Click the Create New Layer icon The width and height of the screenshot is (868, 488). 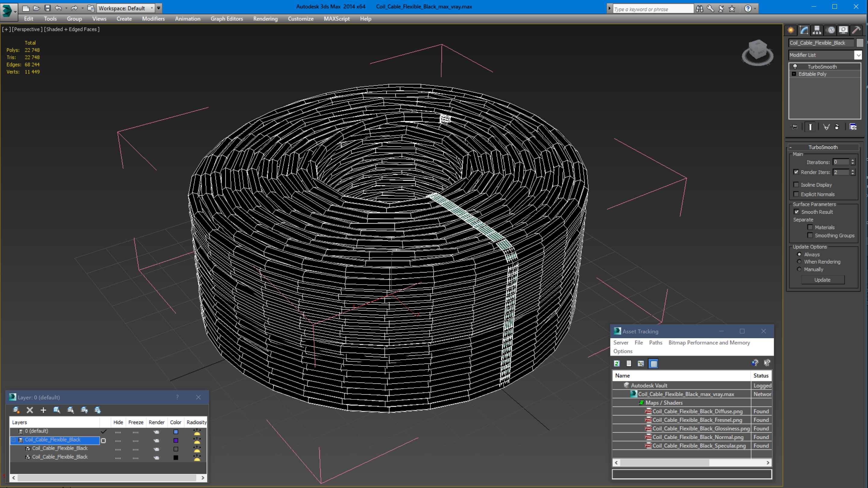16,410
